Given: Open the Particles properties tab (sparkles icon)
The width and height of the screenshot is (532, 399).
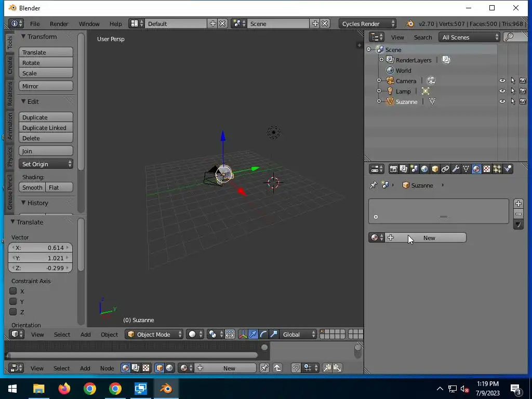Looking at the screenshot, I should [497, 169].
